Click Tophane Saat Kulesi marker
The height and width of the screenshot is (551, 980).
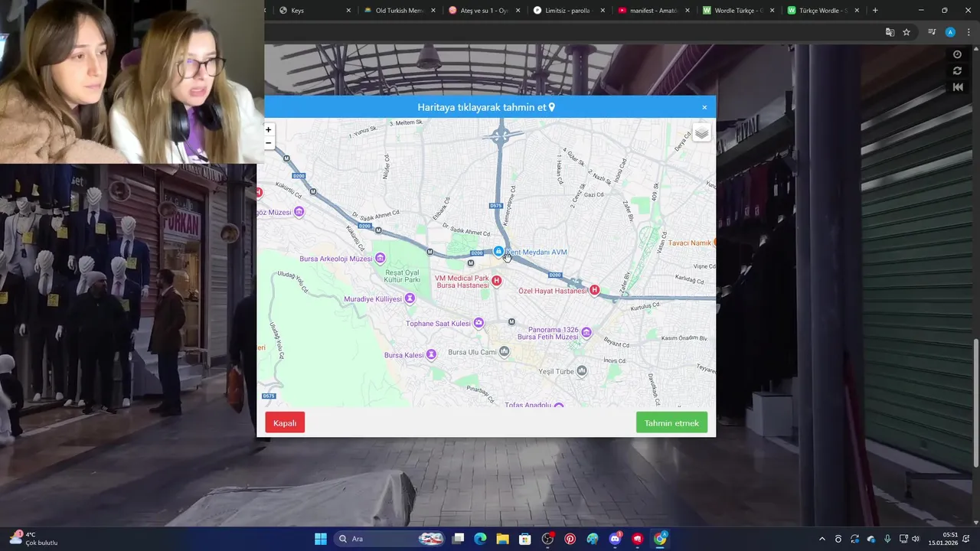[x=479, y=323]
